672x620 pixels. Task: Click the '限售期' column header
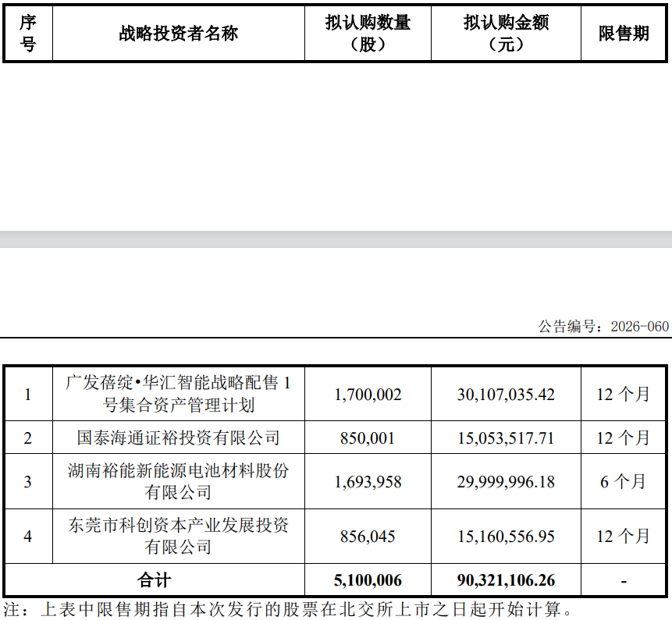(624, 34)
